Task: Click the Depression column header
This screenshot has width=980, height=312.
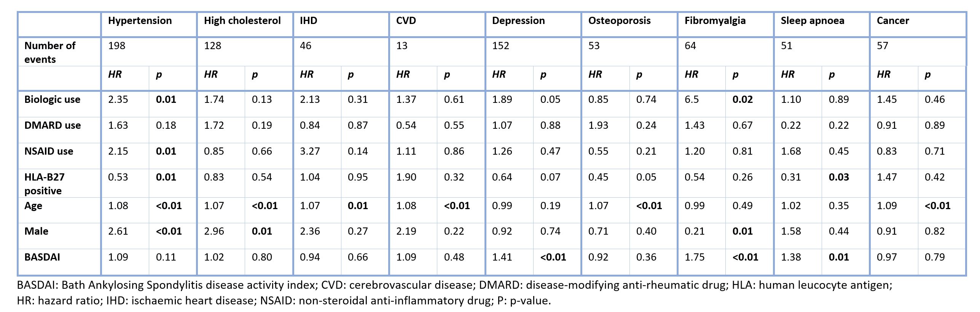Action: click(x=518, y=21)
